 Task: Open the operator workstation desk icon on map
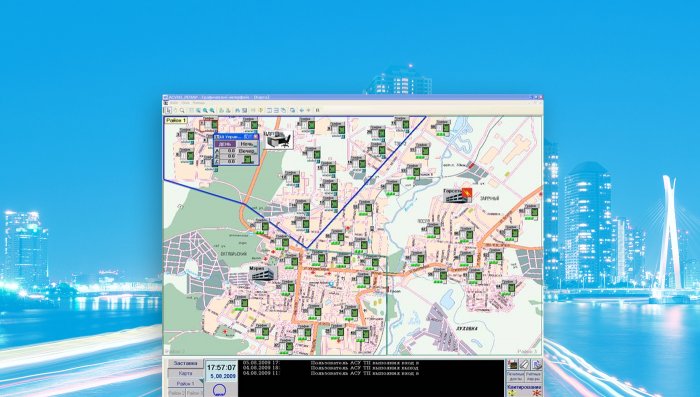pos(279,140)
